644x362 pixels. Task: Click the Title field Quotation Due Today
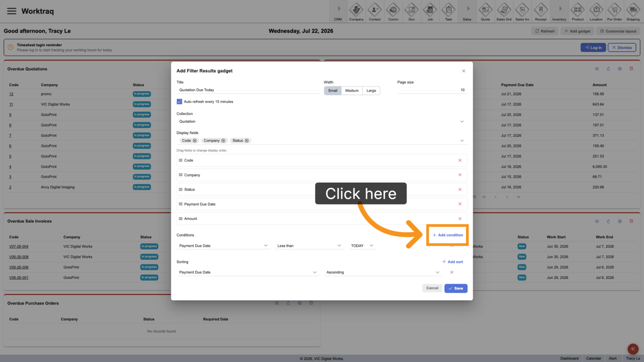[x=248, y=90]
